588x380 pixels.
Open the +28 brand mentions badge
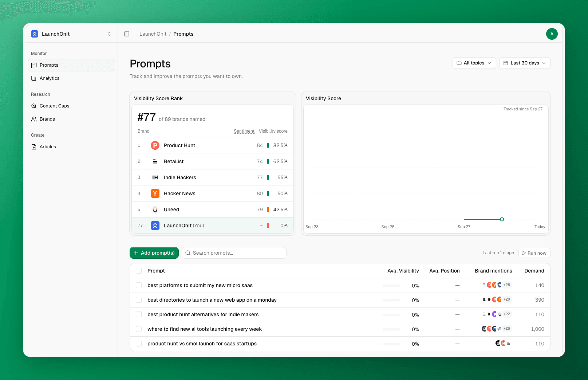[507, 285]
